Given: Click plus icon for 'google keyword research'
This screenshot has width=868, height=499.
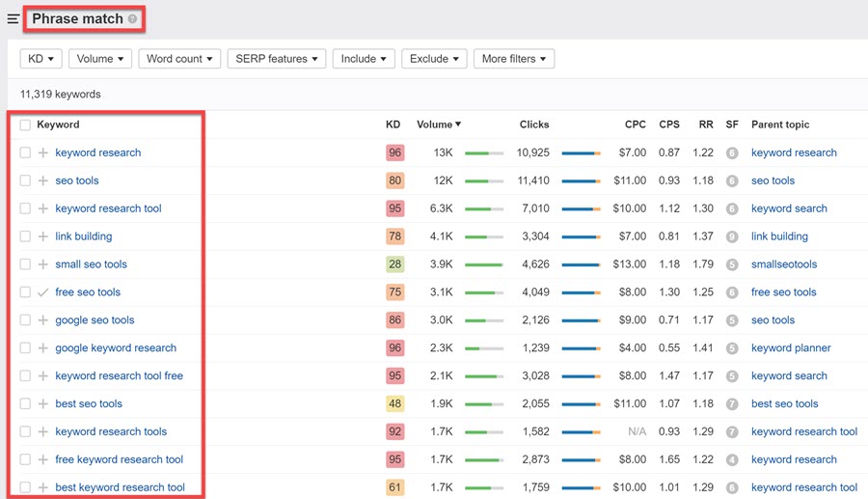Looking at the screenshot, I should coord(42,347).
